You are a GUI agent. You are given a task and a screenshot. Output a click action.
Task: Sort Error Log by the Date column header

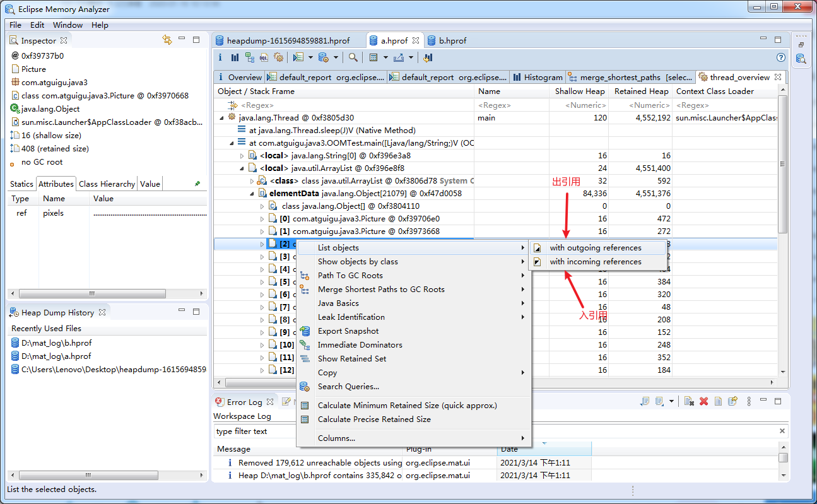point(544,449)
